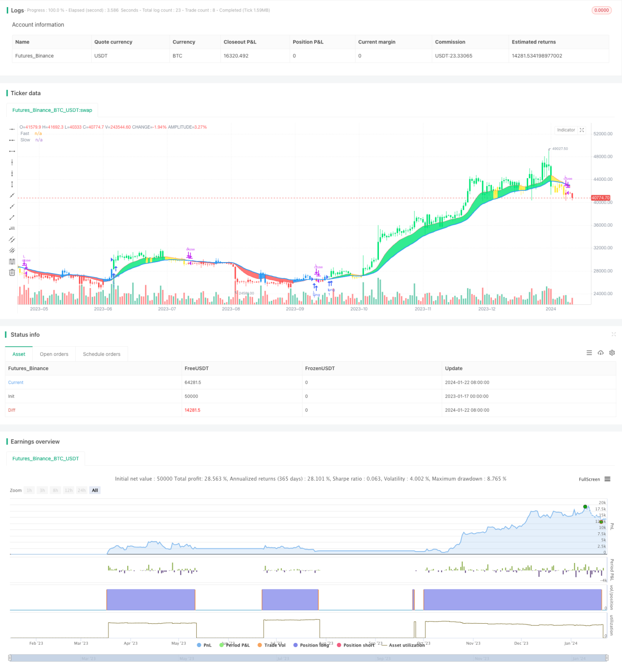Download status data via cloud icon

pyautogui.click(x=600, y=353)
